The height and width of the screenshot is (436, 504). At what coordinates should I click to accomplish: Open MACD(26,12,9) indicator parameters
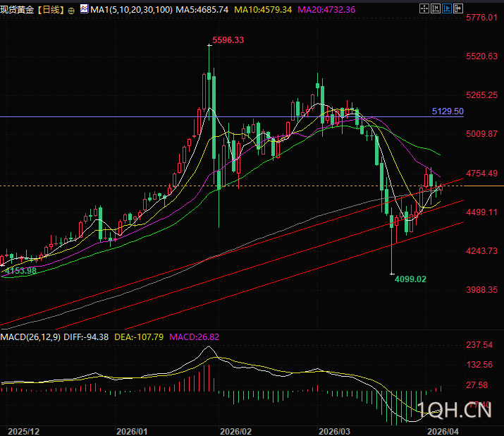pyautogui.click(x=30, y=337)
